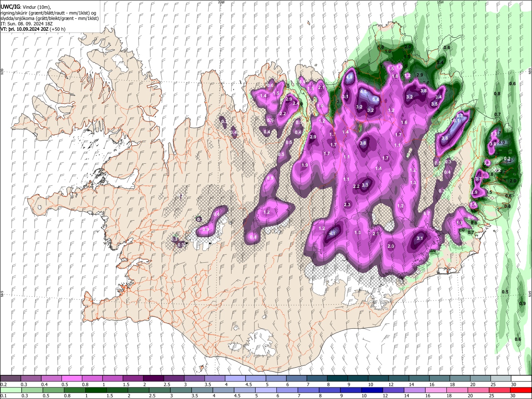This screenshot has height=399, width=532.
Task: Click the '0.2' label starting the upper legend row
Action: click(4, 384)
